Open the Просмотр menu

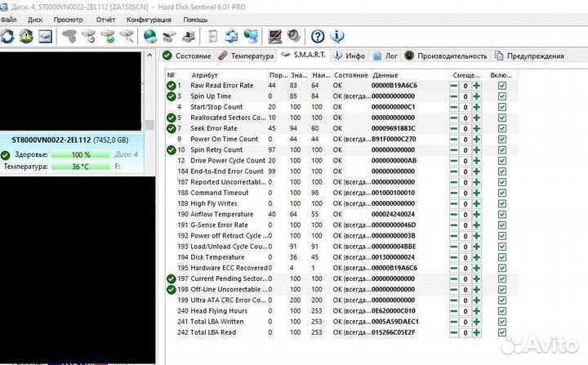click(68, 20)
